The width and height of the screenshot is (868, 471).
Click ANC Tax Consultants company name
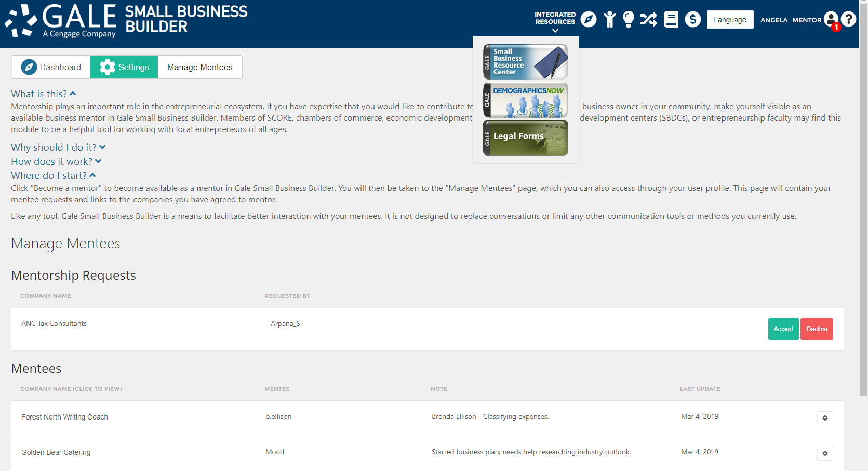[54, 323]
